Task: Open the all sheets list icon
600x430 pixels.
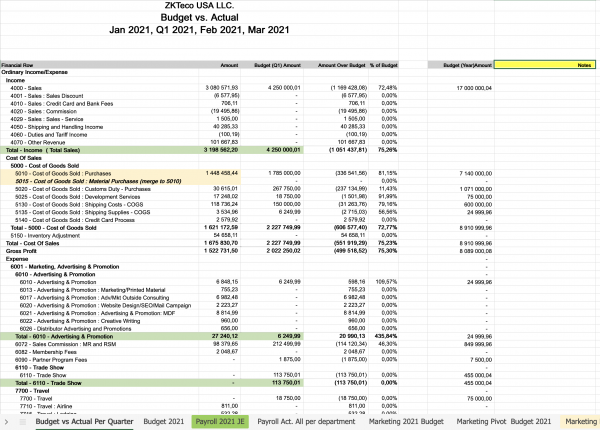Action: 22,422
